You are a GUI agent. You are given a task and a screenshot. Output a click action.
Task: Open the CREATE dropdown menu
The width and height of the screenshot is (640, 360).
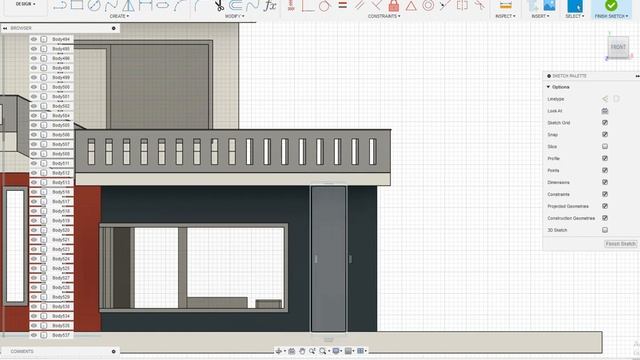[119, 16]
